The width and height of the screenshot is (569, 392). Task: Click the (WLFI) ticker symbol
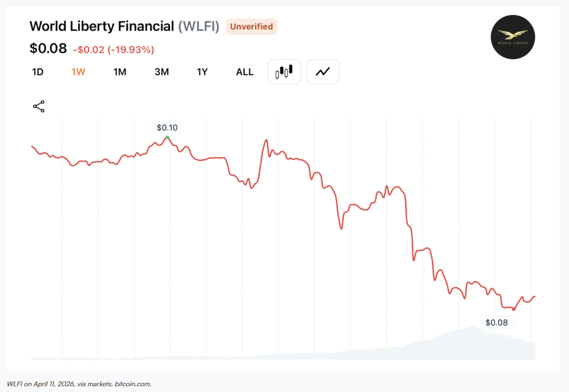coord(199,27)
